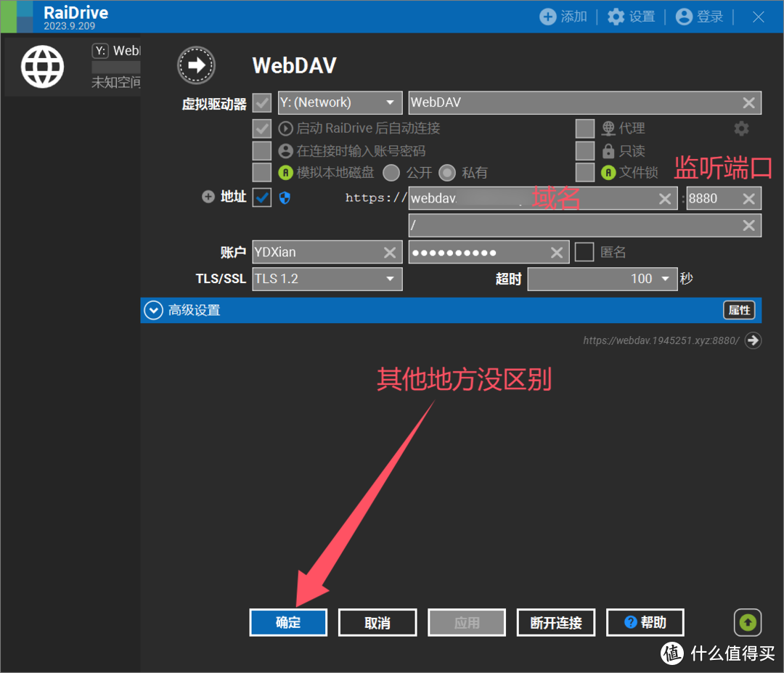784x673 pixels.
Task: Open the timeout 100 seconds dropdown
Action: (603, 279)
